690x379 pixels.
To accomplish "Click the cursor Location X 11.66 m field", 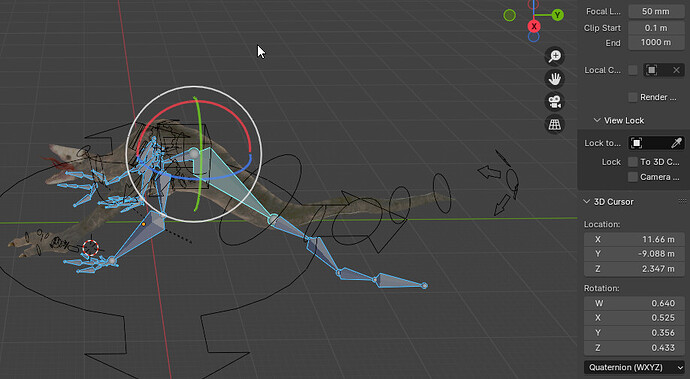I will coord(634,239).
